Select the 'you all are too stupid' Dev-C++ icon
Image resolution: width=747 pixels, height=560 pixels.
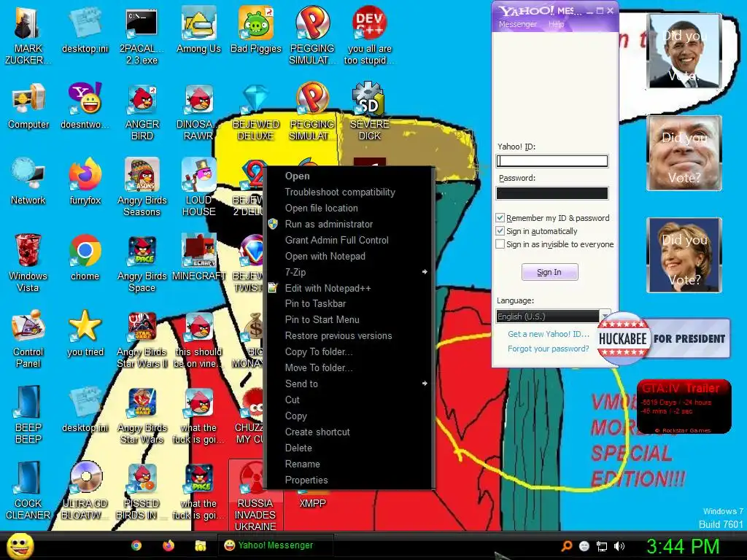pyautogui.click(x=369, y=35)
